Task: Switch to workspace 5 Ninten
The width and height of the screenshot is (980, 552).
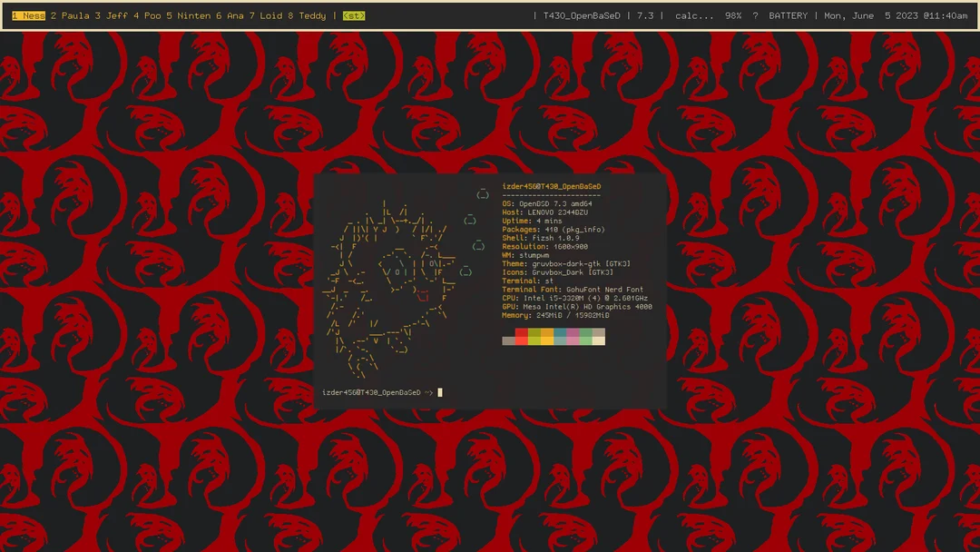Action: coord(190,15)
